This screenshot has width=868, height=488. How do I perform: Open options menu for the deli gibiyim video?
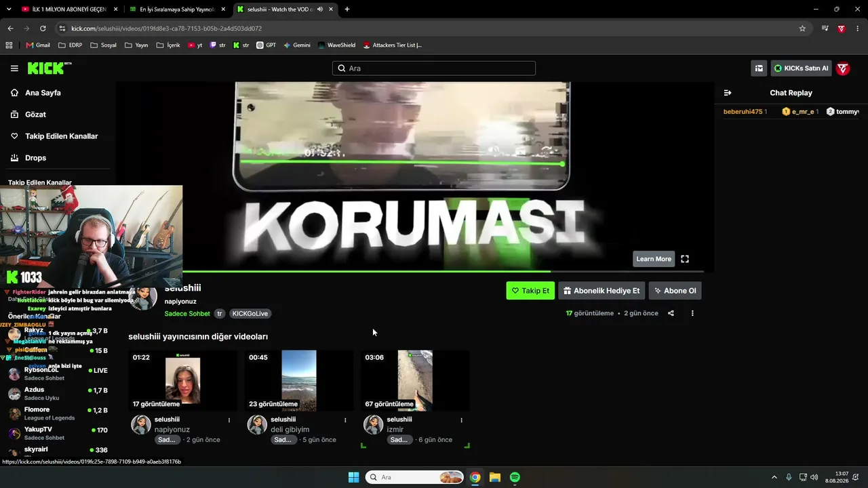pos(345,420)
